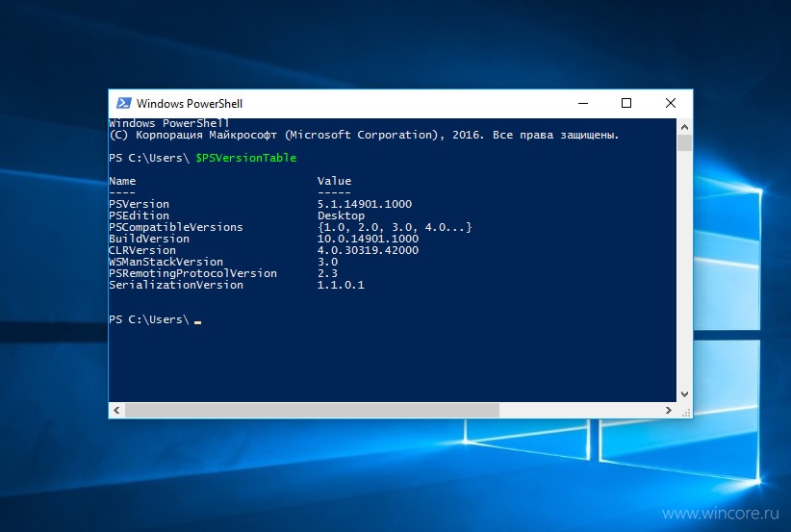Click the value 10.0.14901.1000

[x=368, y=239]
